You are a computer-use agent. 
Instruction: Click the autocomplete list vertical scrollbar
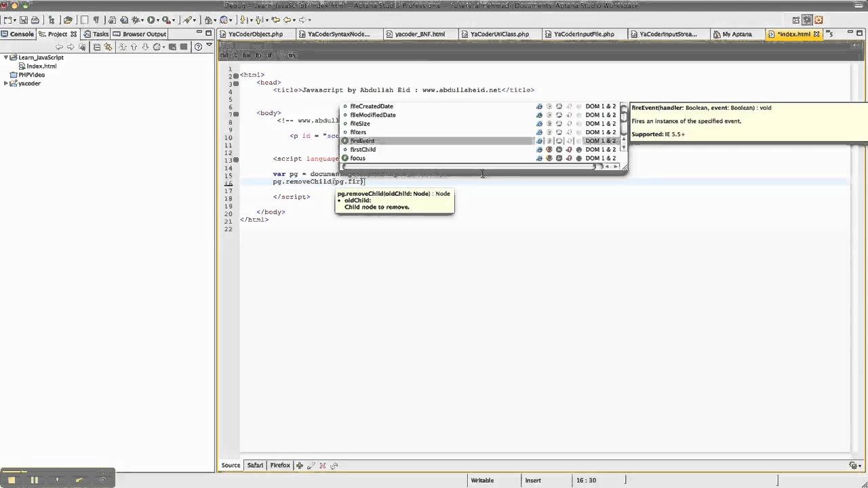coord(624,127)
